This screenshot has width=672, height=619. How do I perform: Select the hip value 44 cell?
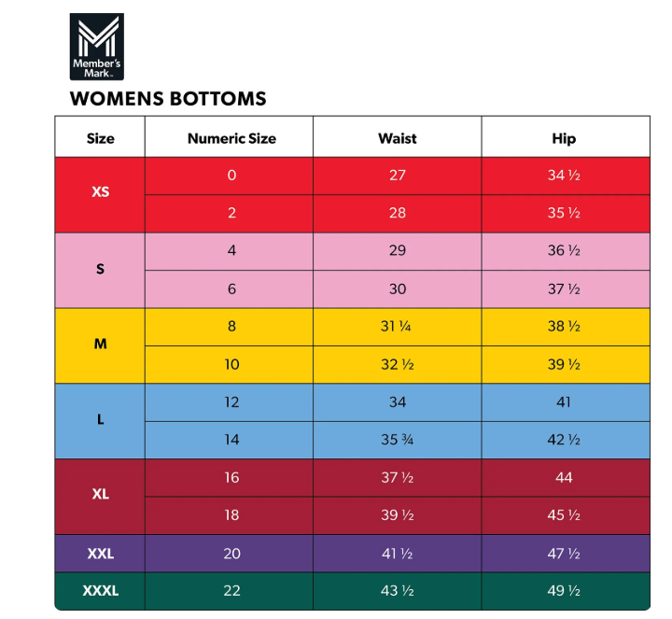pos(564,477)
